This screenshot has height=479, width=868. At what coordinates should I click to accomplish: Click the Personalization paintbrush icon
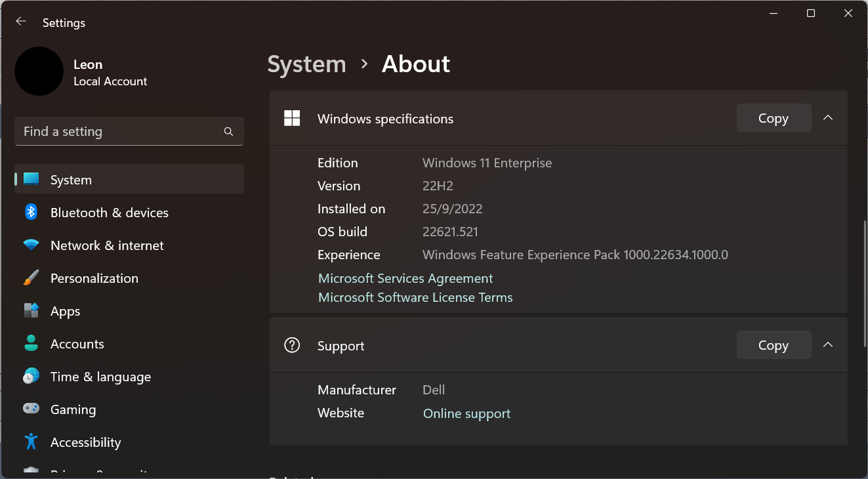(31, 278)
